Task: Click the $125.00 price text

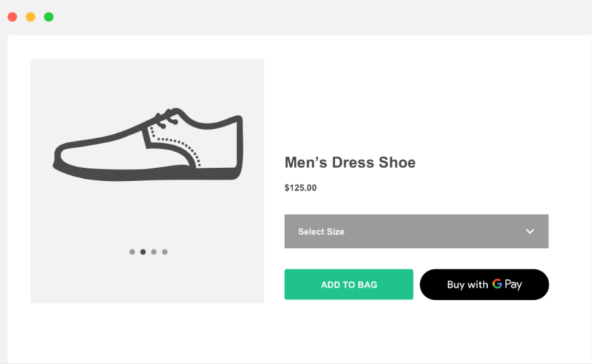Action: click(300, 189)
